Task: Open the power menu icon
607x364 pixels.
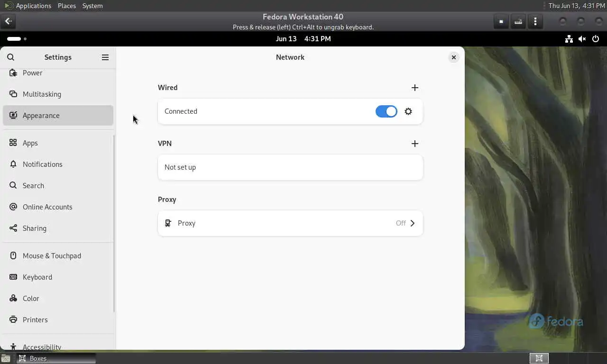Action: (596, 39)
